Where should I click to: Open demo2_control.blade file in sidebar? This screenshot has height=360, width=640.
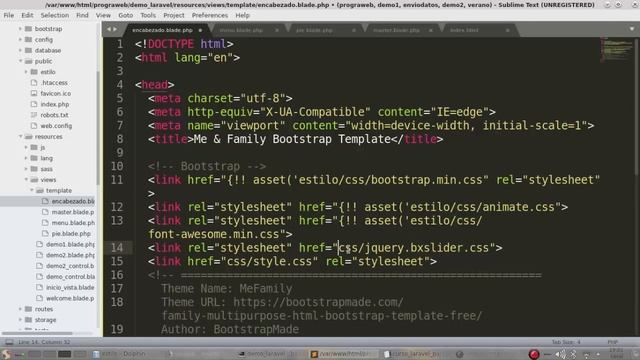[70, 266]
